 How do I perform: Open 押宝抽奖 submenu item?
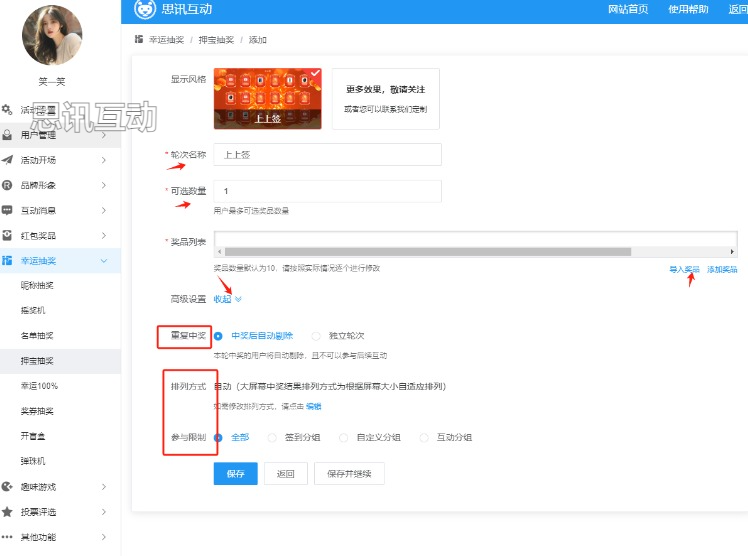pyautogui.click(x=37, y=361)
